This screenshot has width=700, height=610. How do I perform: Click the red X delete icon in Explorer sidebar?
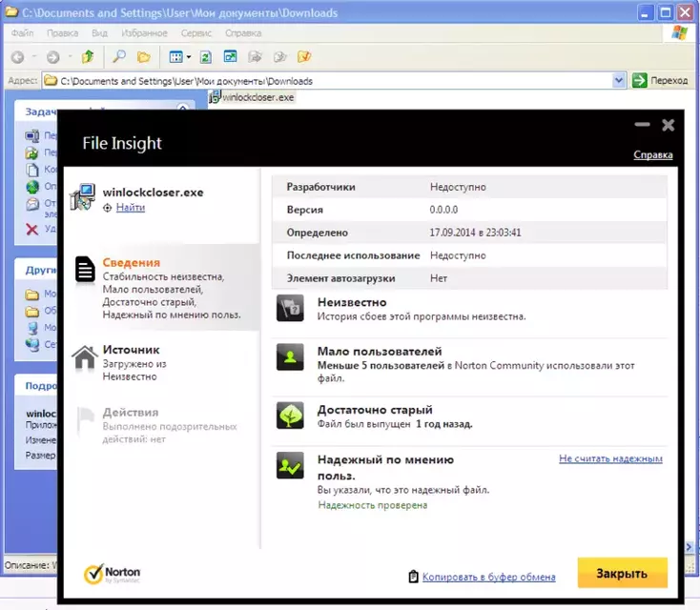pyautogui.click(x=31, y=230)
